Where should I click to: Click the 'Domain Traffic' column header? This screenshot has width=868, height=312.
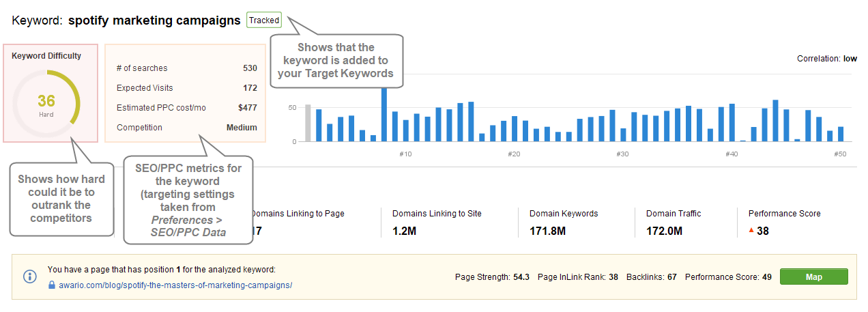pos(674,214)
